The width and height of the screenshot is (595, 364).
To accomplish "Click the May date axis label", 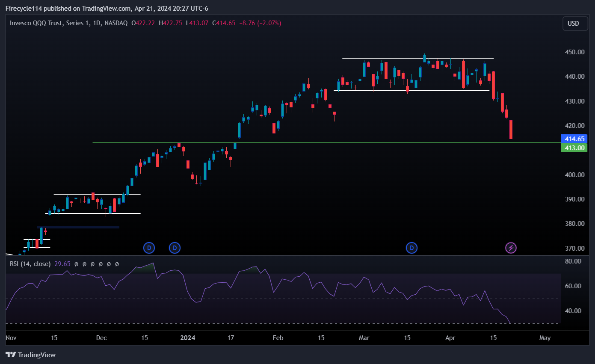I will pos(545,338).
